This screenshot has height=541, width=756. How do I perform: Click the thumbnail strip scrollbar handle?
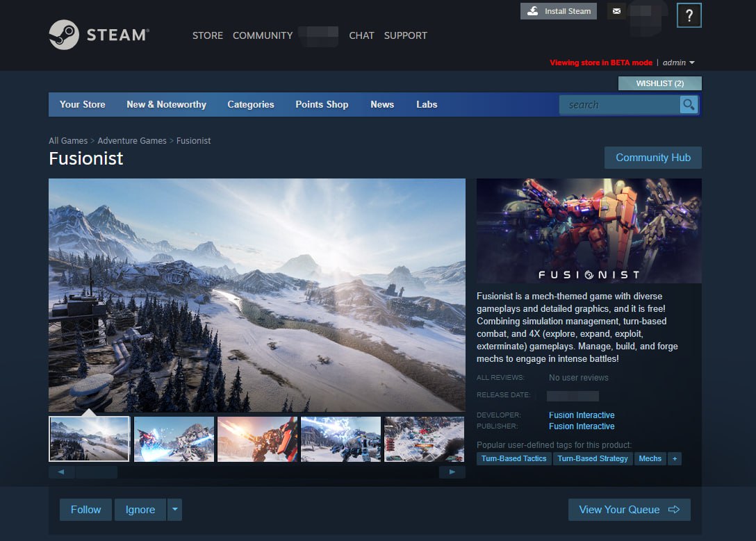pyautogui.click(x=97, y=472)
